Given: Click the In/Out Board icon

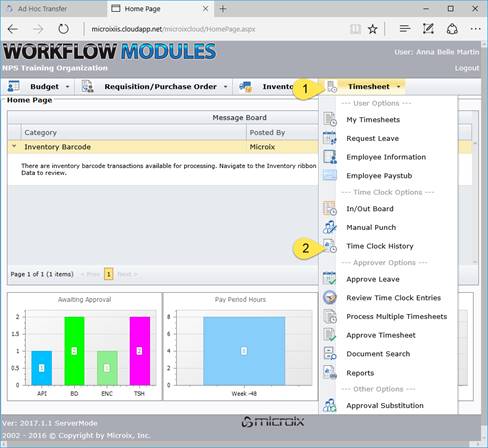Looking at the screenshot, I should [330, 208].
